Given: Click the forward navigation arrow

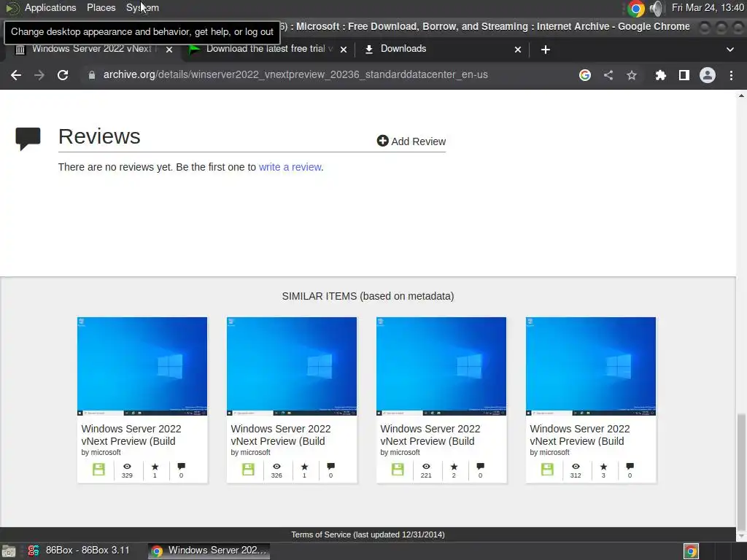Looking at the screenshot, I should (x=39, y=75).
